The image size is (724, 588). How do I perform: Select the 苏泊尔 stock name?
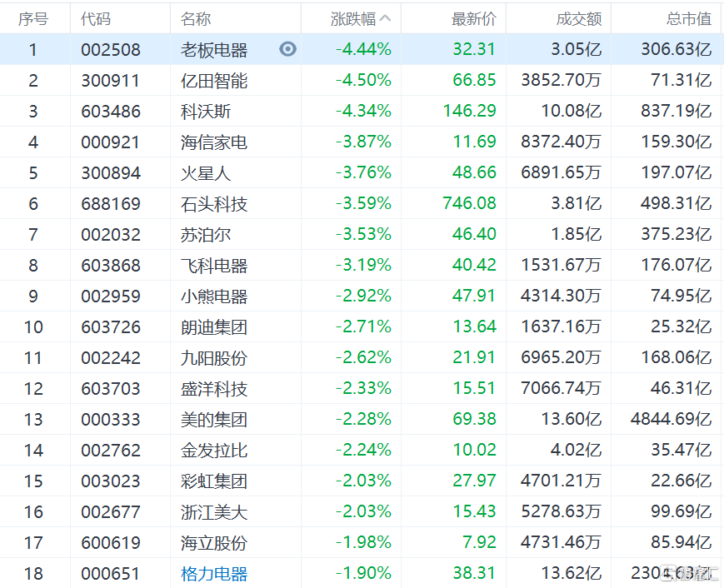click(206, 235)
